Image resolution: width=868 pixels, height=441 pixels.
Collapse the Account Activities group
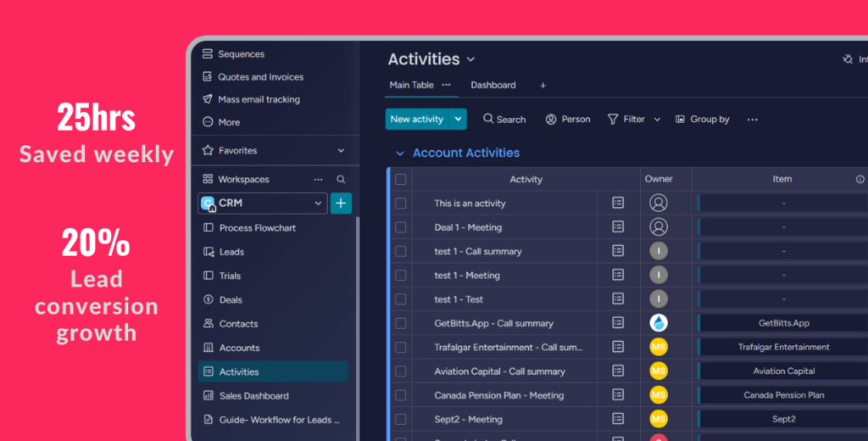400,154
